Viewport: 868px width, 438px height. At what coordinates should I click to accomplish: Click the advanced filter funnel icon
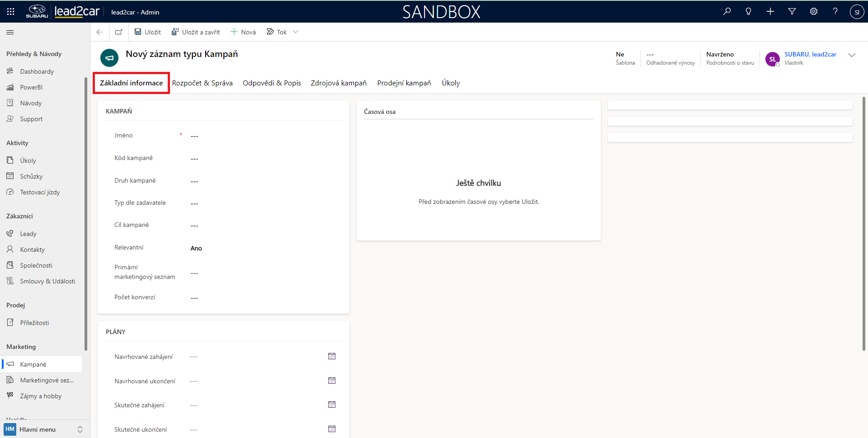(792, 12)
